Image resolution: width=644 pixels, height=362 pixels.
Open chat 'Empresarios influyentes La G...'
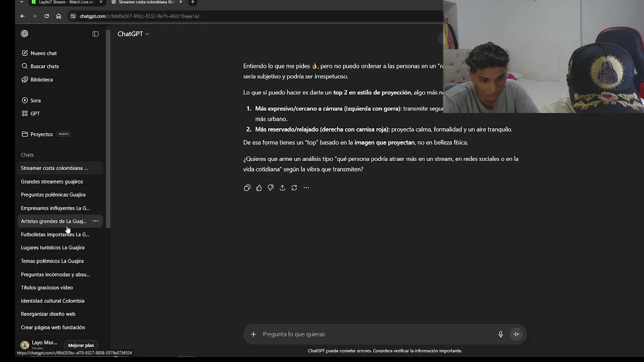(60, 208)
